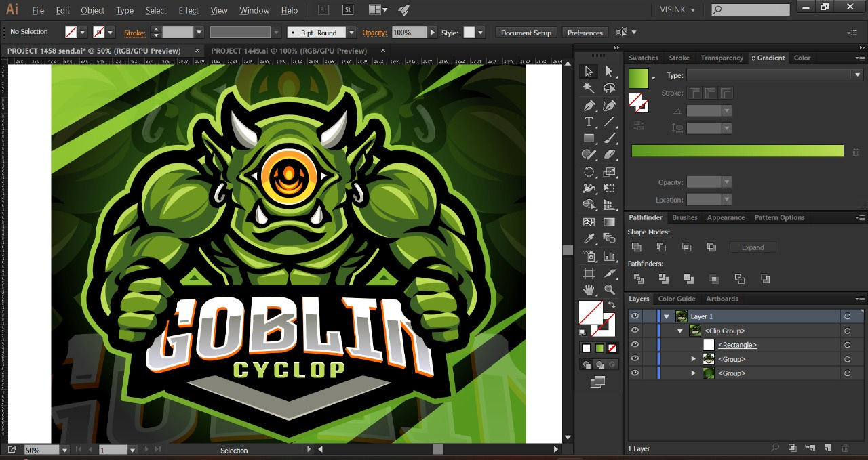Screen dimensions: 868x460
Task: Pick the Magic Wand tool
Action: pyautogui.click(x=589, y=88)
